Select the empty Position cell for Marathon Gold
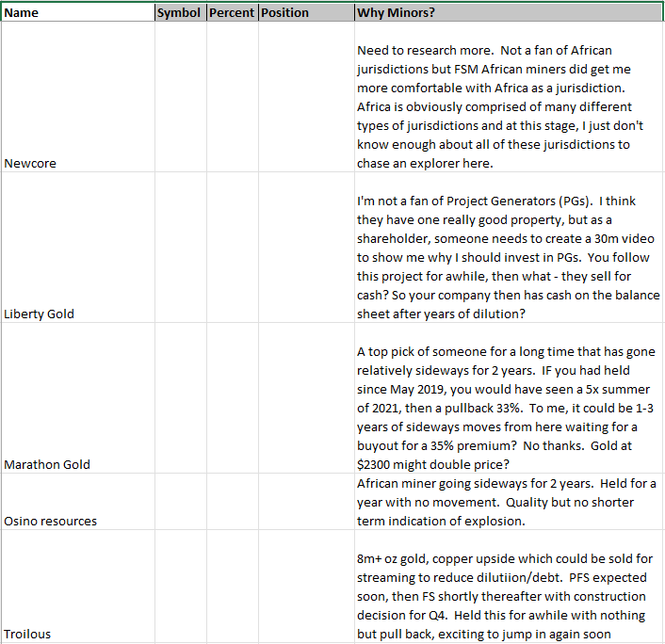 [305, 398]
